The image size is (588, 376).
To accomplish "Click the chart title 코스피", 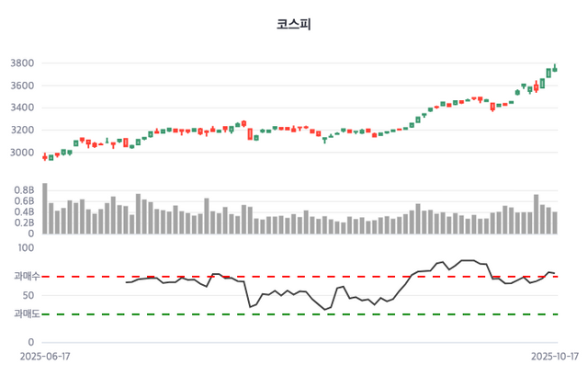I will coord(294,25).
